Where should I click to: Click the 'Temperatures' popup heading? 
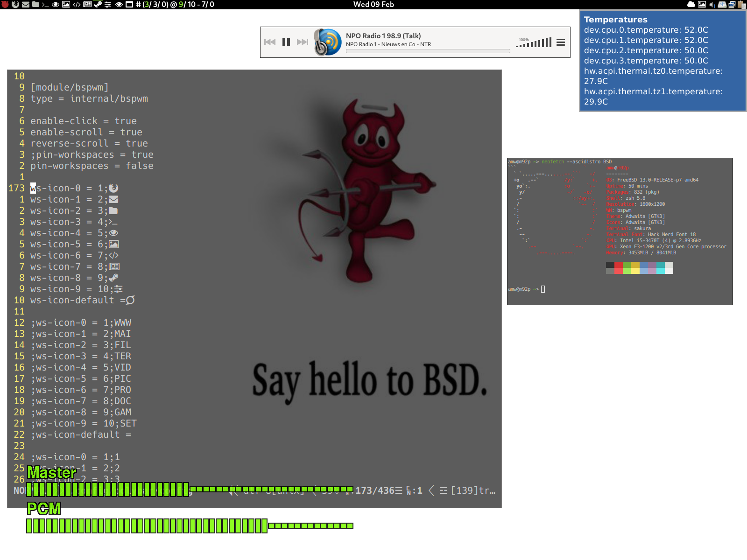click(x=616, y=19)
